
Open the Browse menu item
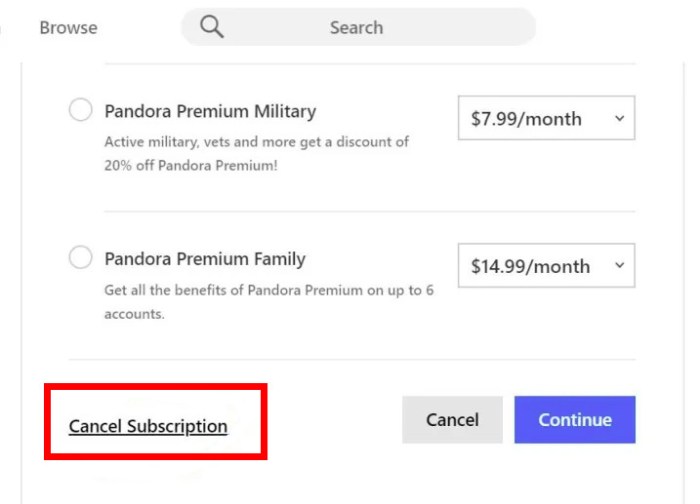68,27
